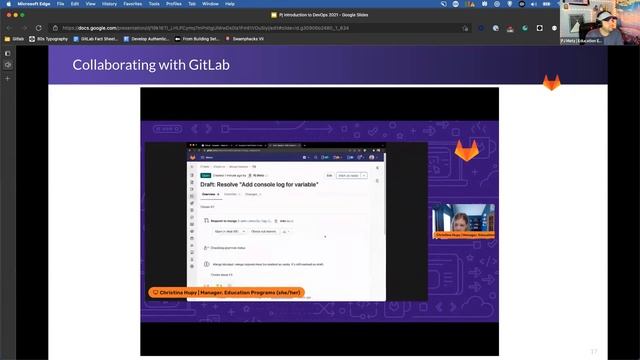This screenshot has height=360, width=640.
Task: Add a new tab with the plus icon
Action: (x=8, y=78)
